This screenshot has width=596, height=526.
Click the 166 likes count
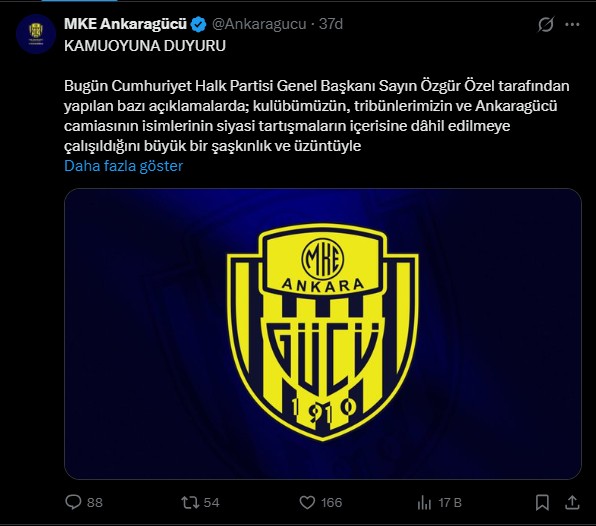coord(331,502)
